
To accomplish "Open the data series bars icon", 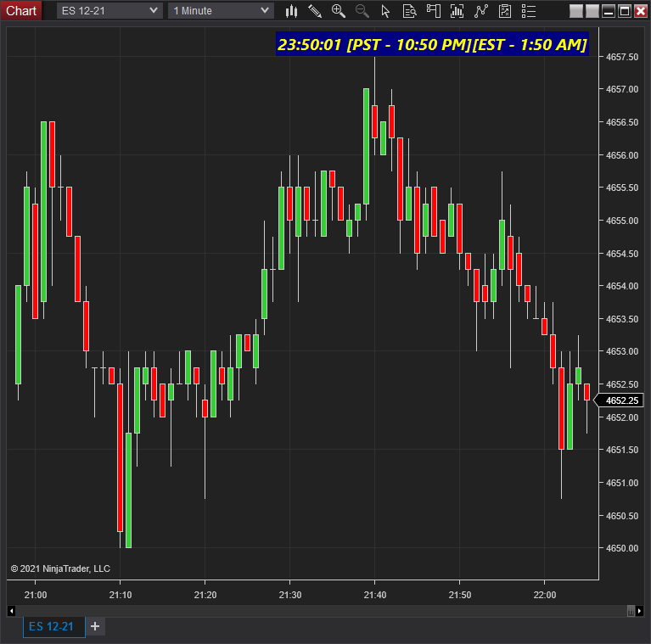I will pyautogui.click(x=457, y=11).
